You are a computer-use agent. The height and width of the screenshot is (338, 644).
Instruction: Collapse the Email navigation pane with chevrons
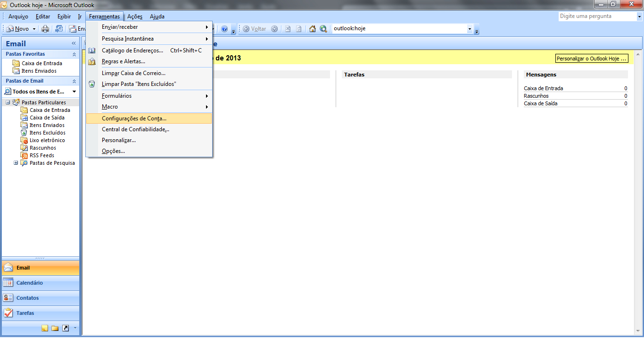point(74,43)
